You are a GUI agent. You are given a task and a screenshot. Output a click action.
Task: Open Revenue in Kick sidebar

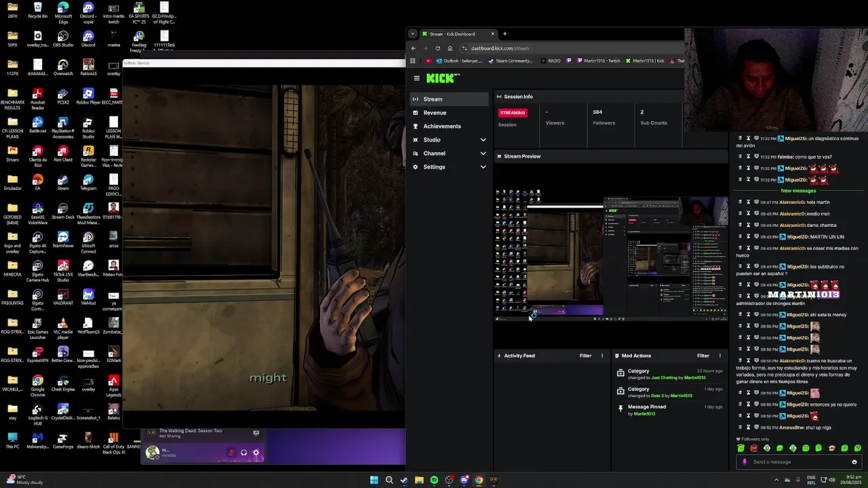448,113
